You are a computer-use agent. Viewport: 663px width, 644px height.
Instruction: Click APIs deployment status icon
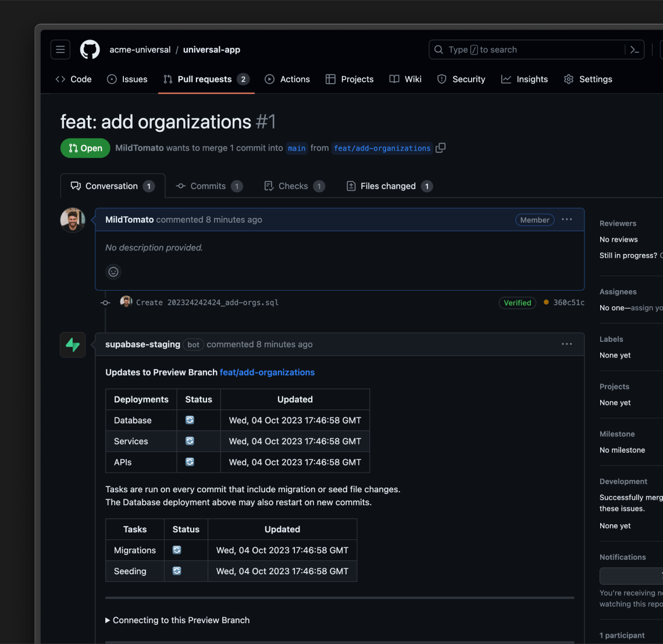click(190, 462)
